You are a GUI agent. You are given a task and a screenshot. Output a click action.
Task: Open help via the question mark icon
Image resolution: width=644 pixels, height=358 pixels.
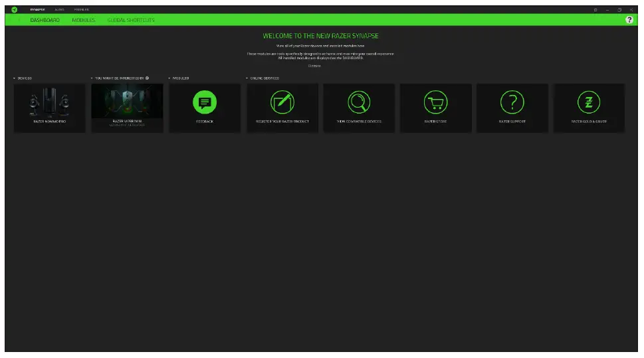tap(629, 20)
